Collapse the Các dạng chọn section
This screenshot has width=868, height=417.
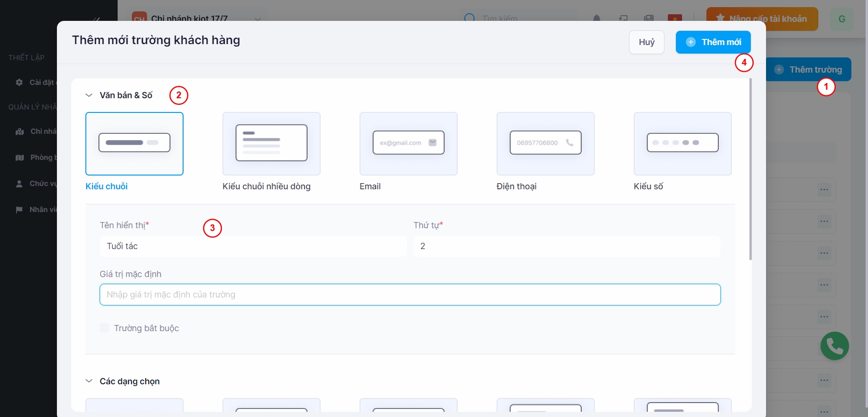(89, 381)
